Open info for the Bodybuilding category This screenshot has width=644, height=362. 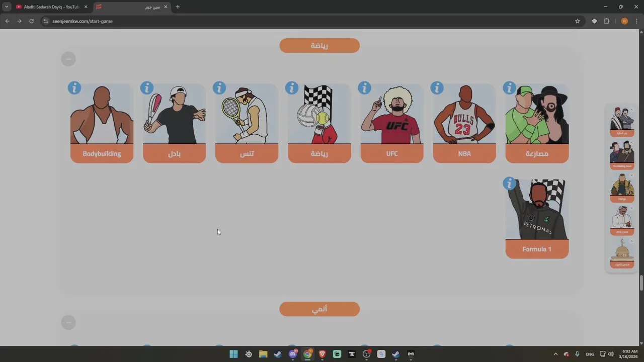[x=74, y=88]
